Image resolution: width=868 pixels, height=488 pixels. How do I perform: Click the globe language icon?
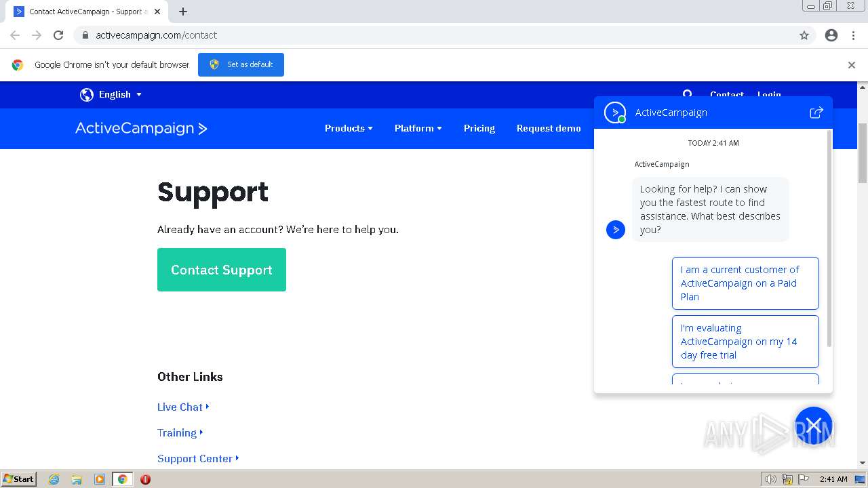pyautogui.click(x=87, y=95)
